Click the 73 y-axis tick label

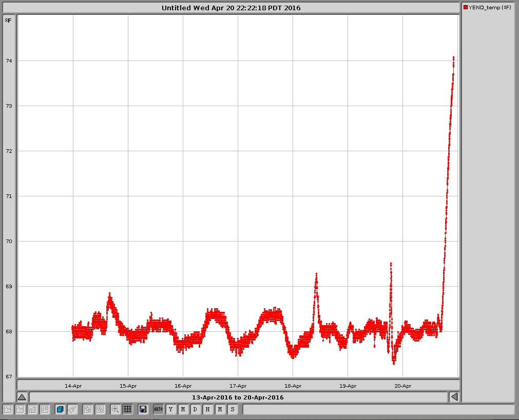(x=9, y=106)
